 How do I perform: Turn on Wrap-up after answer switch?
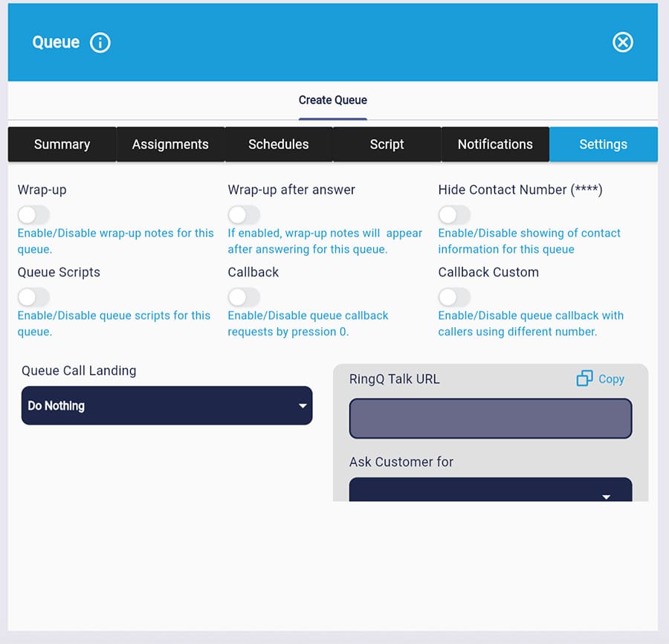[x=244, y=215]
